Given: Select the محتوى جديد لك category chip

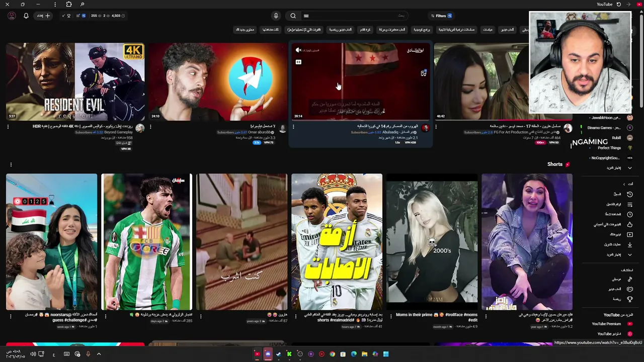Looking at the screenshot, I should pyautogui.click(x=245, y=30).
